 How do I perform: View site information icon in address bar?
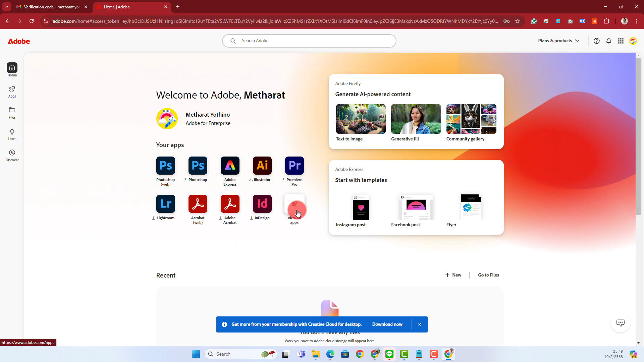(46, 21)
